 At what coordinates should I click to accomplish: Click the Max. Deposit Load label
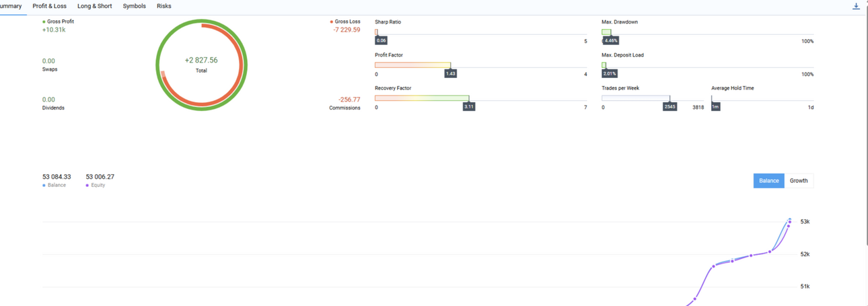coord(622,55)
